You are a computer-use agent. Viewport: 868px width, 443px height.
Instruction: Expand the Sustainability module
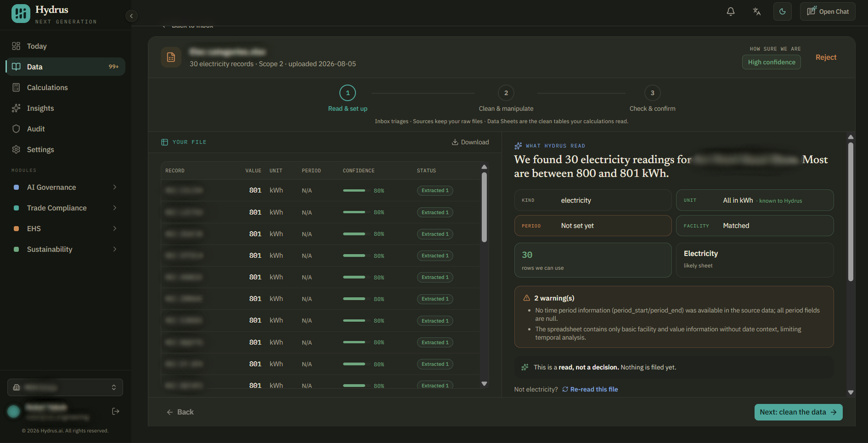(65, 249)
